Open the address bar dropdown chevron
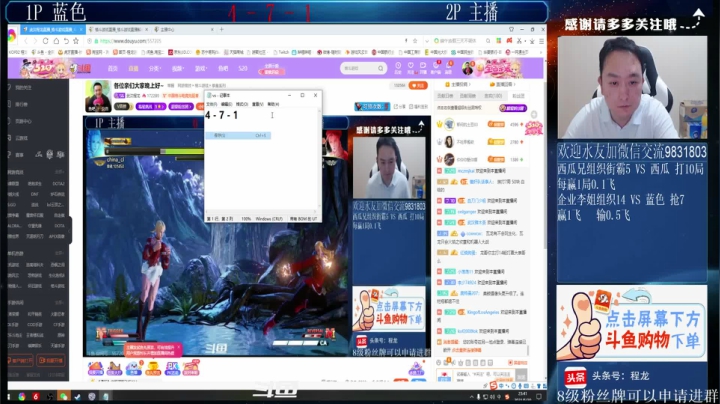Image resolution: width=720 pixels, height=404 pixels. (x=427, y=41)
